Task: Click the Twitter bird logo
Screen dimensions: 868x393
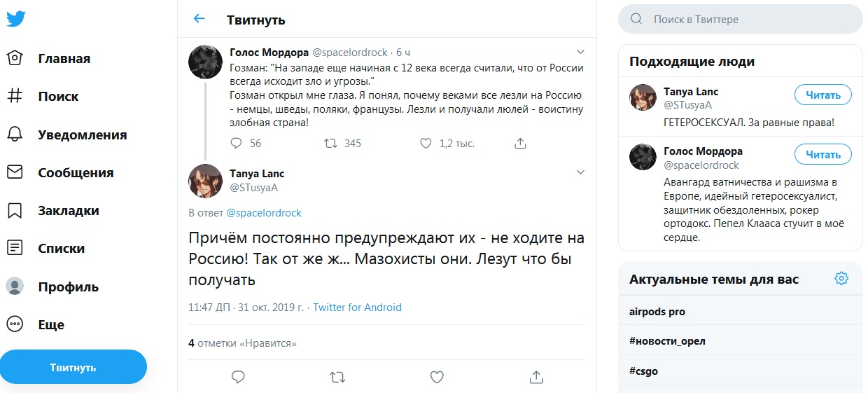Action: coord(16,19)
